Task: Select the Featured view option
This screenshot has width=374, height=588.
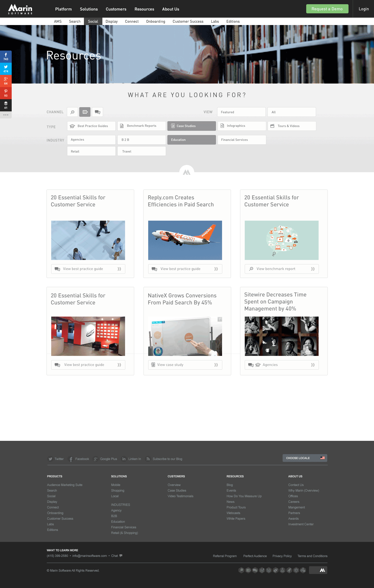Action: point(241,112)
